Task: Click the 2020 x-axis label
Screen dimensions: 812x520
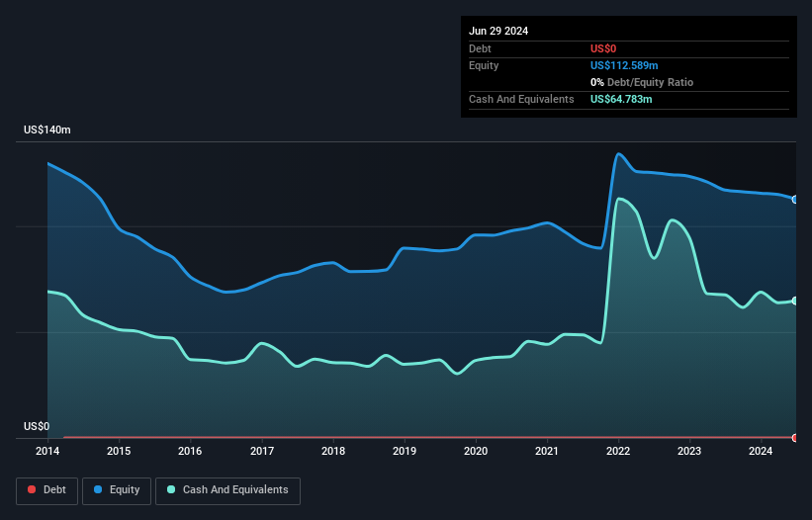Action: click(x=476, y=451)
